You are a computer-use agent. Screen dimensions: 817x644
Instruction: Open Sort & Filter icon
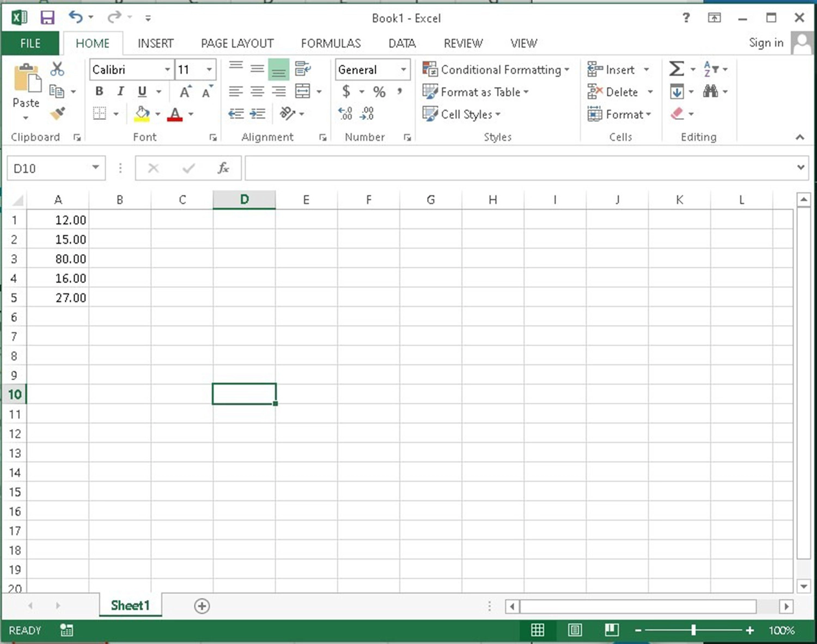[711, 69]
